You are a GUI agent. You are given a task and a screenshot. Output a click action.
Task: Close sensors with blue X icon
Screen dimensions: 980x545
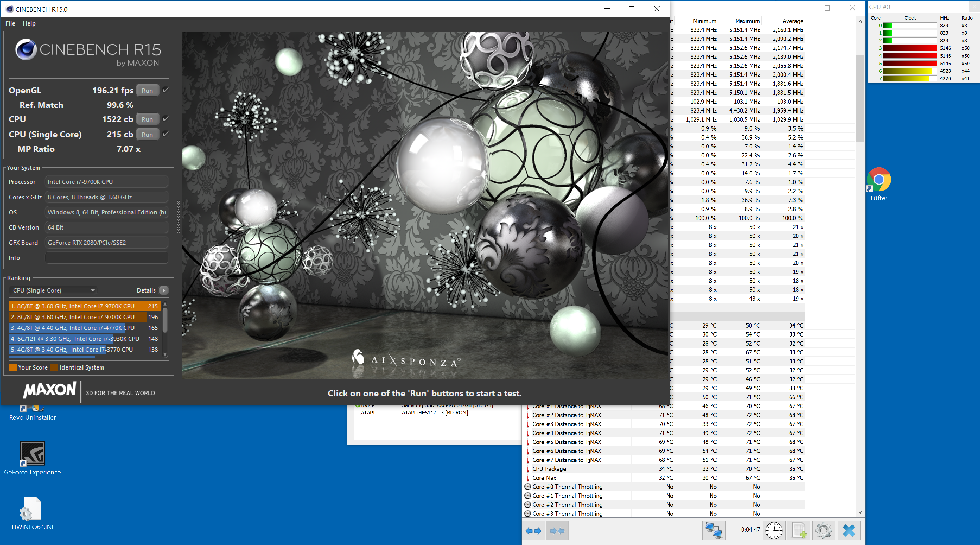(x=849, y=531)
